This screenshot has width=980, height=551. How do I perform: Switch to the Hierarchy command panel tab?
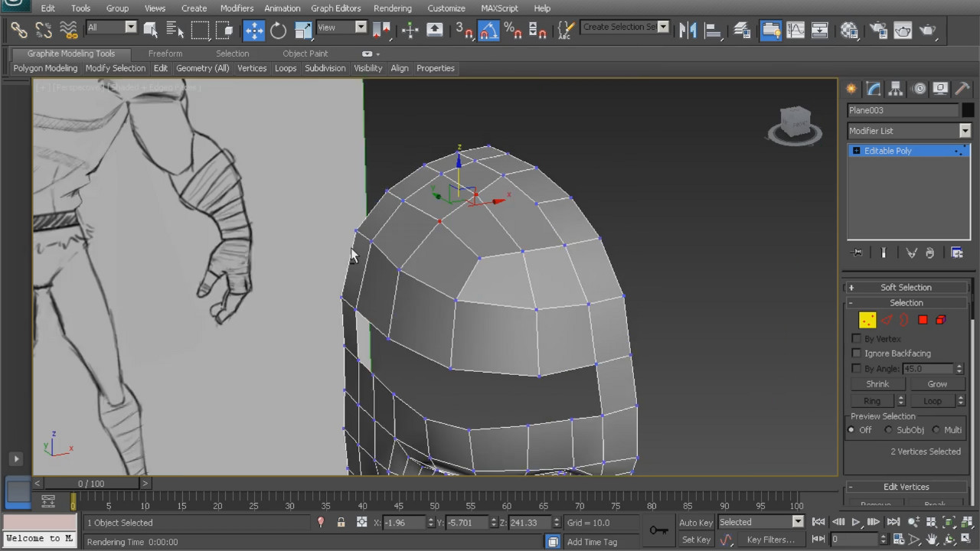pyautogui.click(x=896, y=89)
